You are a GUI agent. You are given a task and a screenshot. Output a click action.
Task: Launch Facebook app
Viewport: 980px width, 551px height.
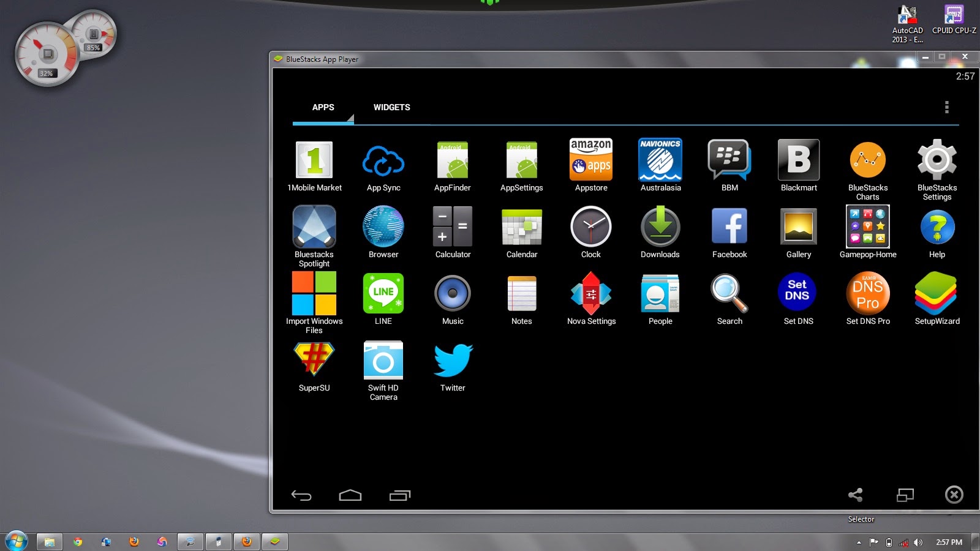click(729, 227)
